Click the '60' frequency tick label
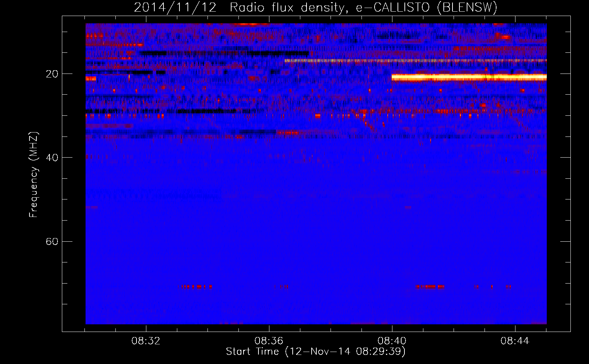 coord(52,241)
